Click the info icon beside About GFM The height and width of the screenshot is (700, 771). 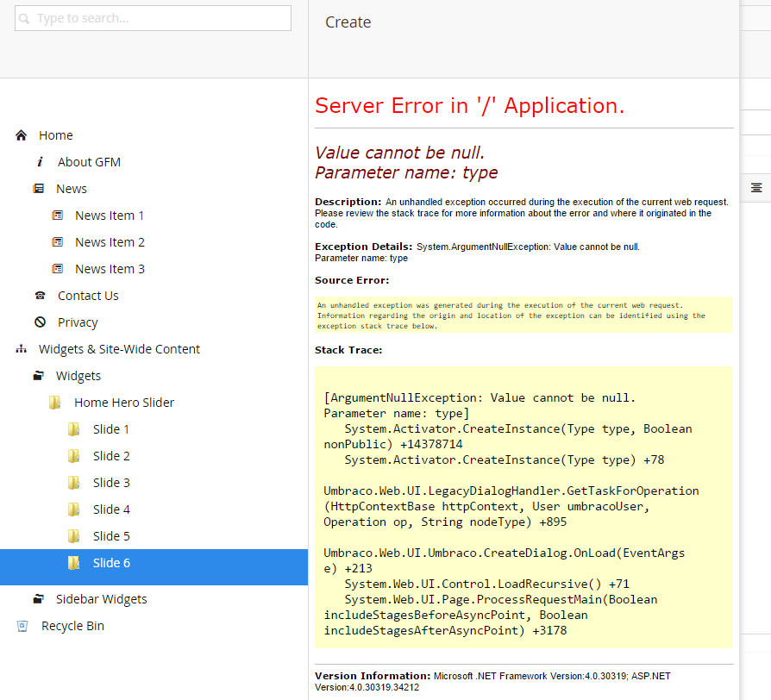click(40, 162)
